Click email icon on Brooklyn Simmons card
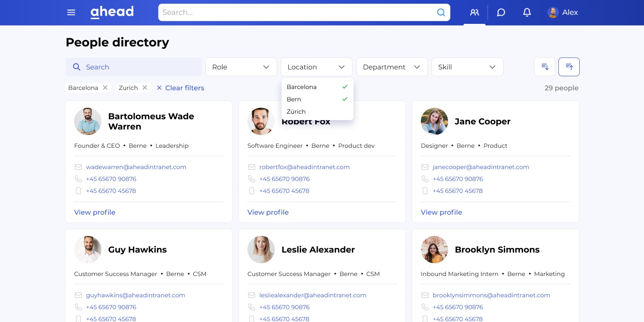 [x=425, y=295]
